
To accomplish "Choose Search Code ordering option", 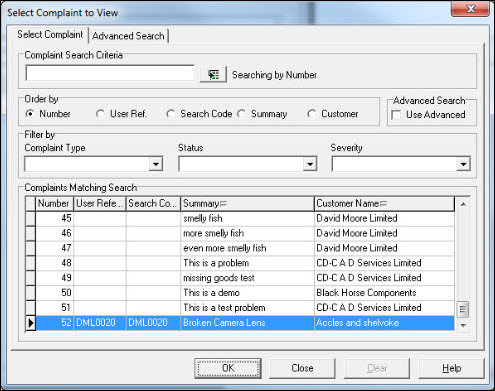I will click(x=171, y=114).
